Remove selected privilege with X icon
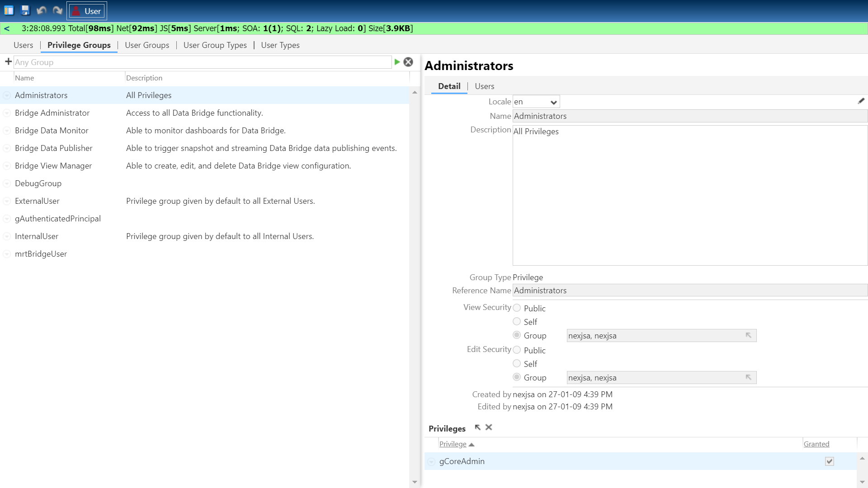 click(489, 427)
